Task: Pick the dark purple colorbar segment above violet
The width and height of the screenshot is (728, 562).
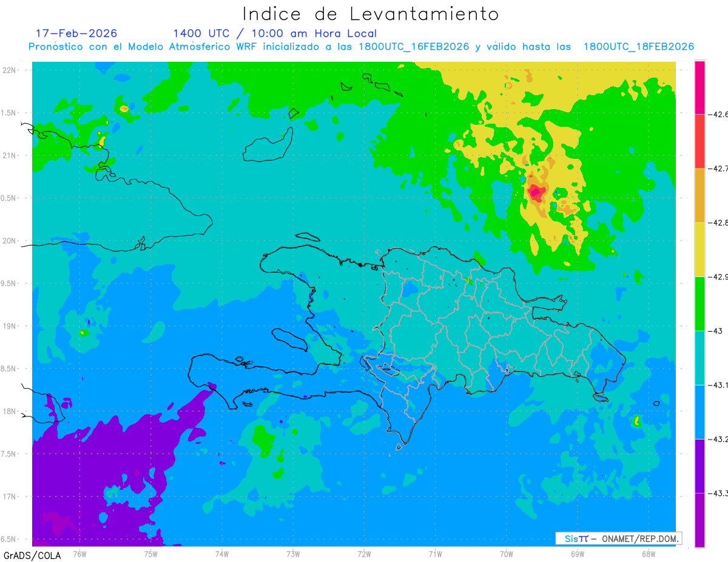Action: (x=699, y=466)
